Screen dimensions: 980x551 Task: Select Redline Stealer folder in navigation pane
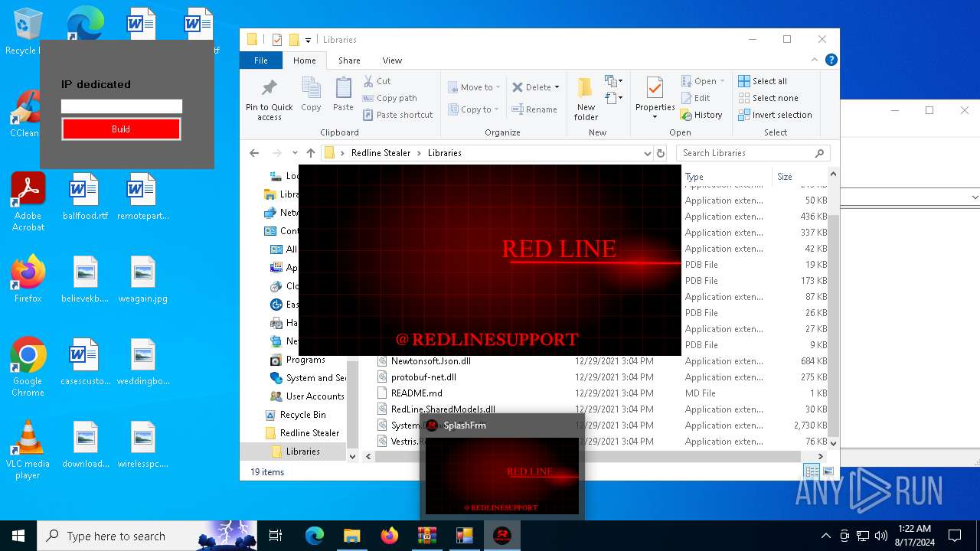coord(309,433)
